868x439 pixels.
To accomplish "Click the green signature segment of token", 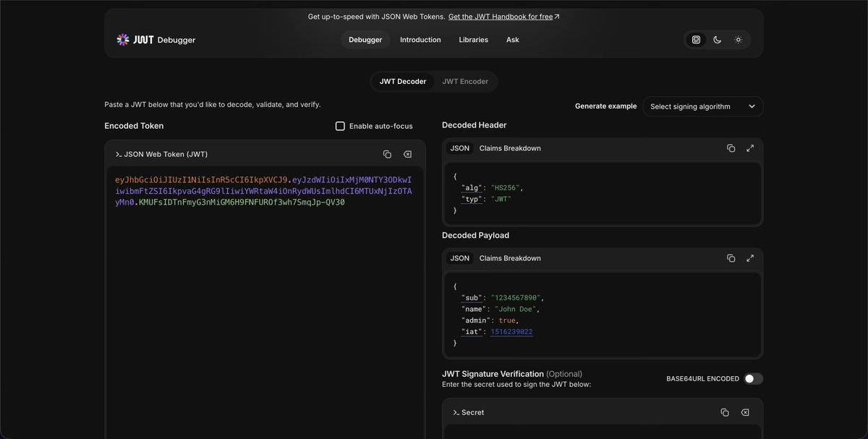I will tap(242, 203).
